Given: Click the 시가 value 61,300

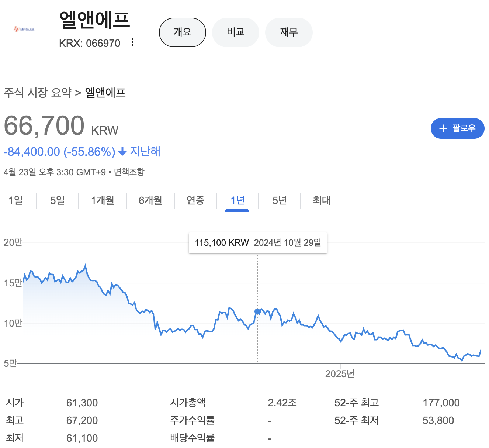Looking at the screenshot, I should (x=82, y=403).
